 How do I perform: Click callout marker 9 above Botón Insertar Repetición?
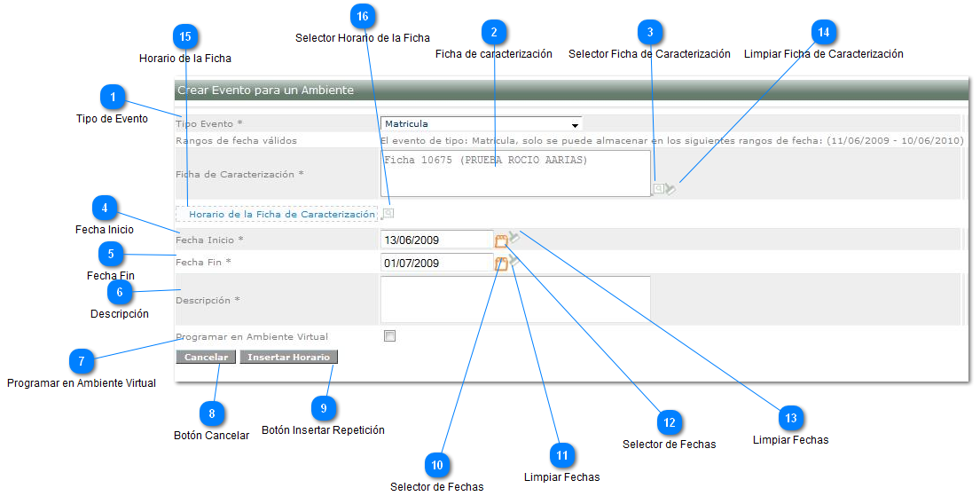tap(324, 408)
